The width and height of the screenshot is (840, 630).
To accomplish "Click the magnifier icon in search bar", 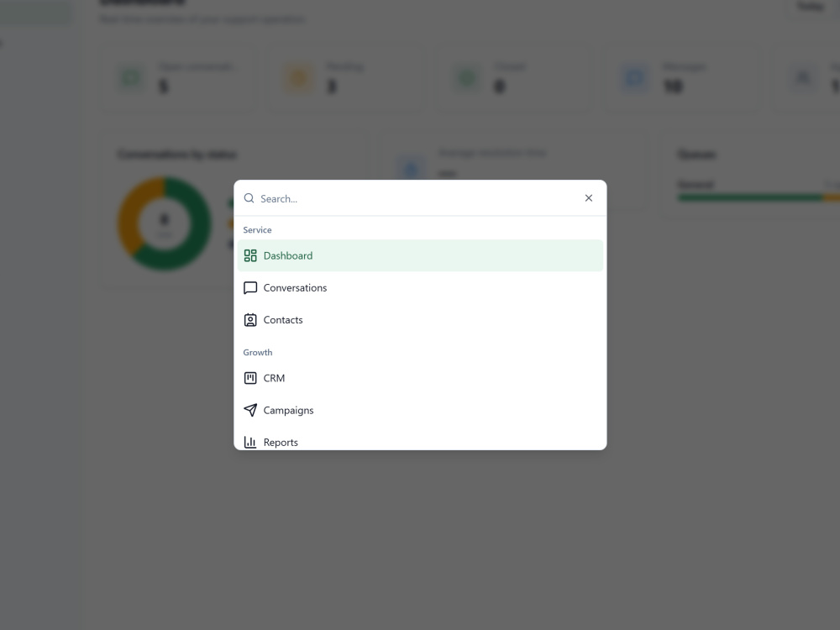I will (x=249, y=198).
